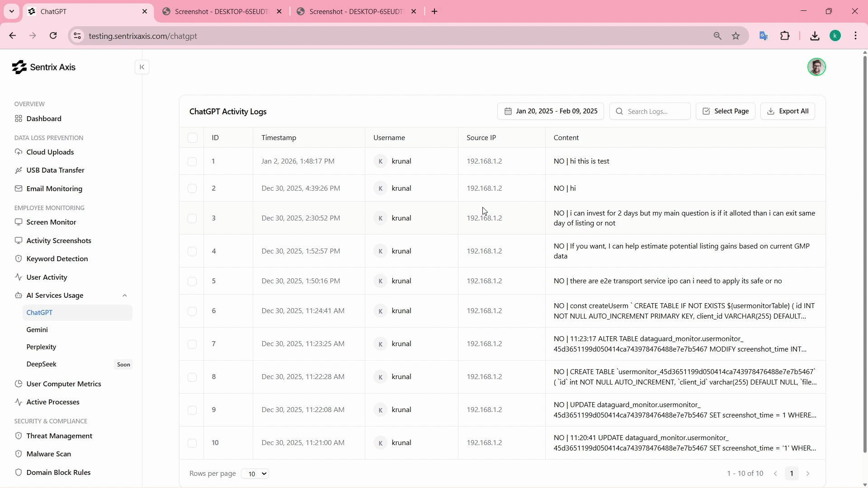Click the user profile avatar
Screen dimensions: 868x488
[x=816, y=67]
